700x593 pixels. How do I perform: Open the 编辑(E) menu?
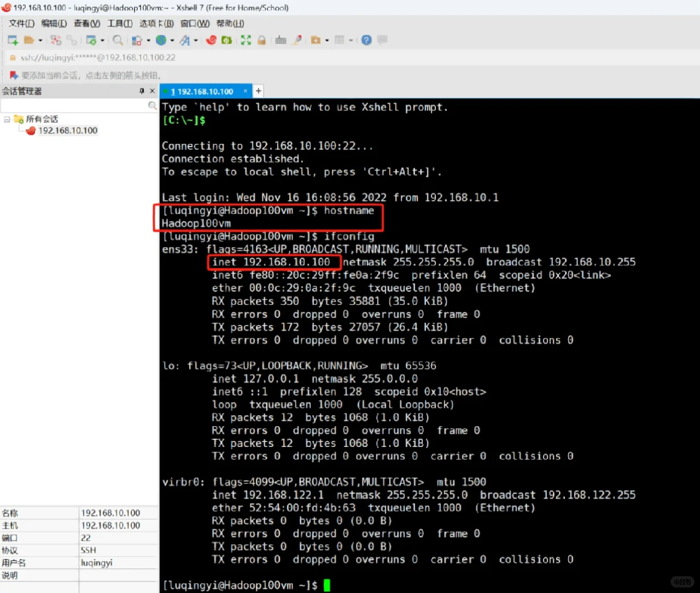coord(54,23)
